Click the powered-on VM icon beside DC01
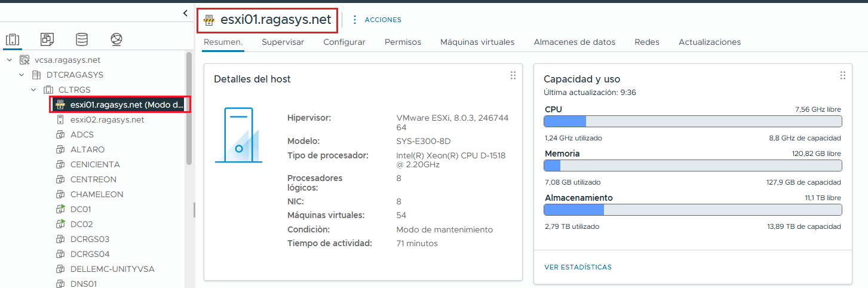Viewport: 868px width, 288px height. 60,209
